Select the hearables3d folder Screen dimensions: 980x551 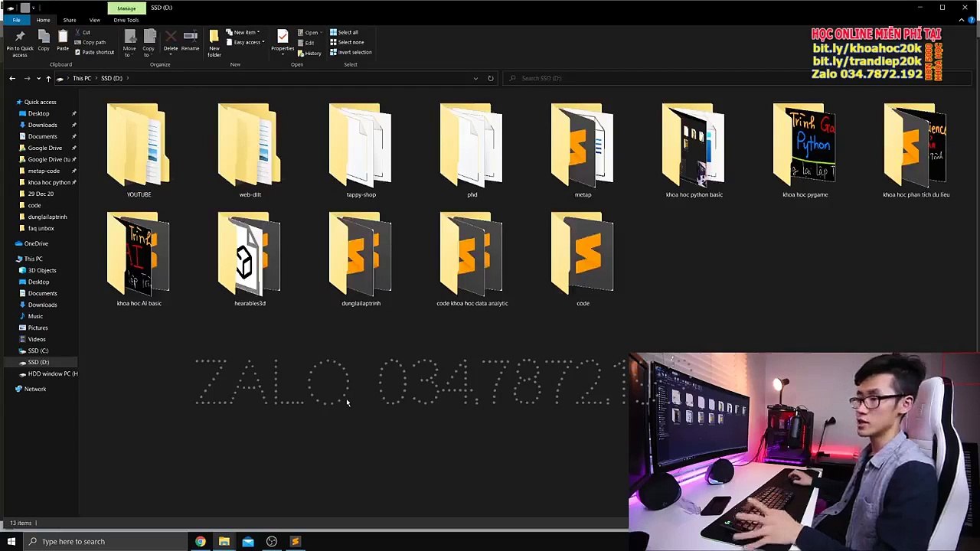tap(250, 259)
